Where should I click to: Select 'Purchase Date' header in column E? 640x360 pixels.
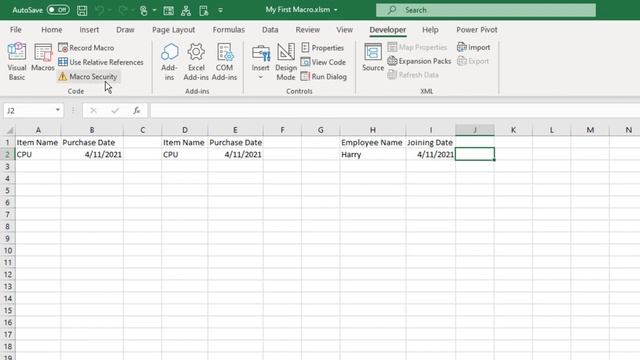(x=235, y=142)
